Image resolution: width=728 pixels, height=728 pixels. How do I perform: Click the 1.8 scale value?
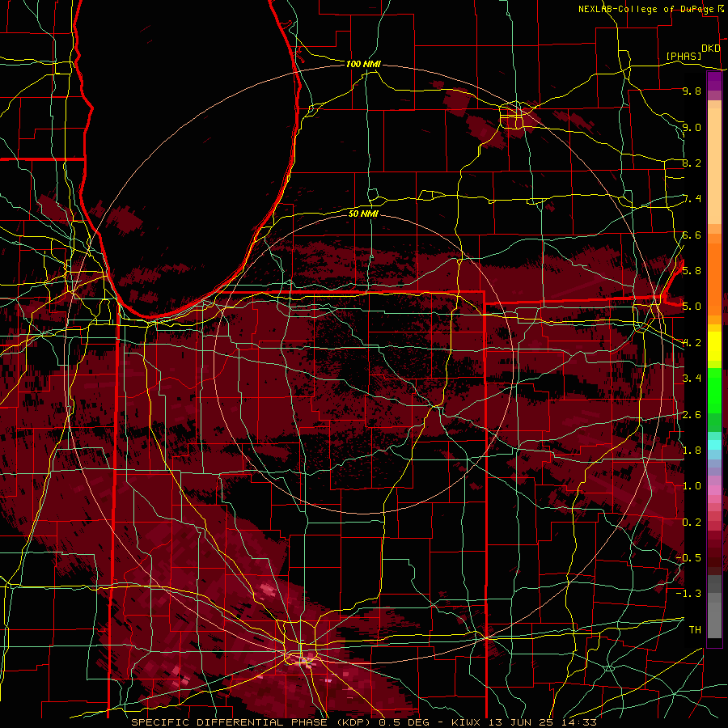[x=692, y=450]
